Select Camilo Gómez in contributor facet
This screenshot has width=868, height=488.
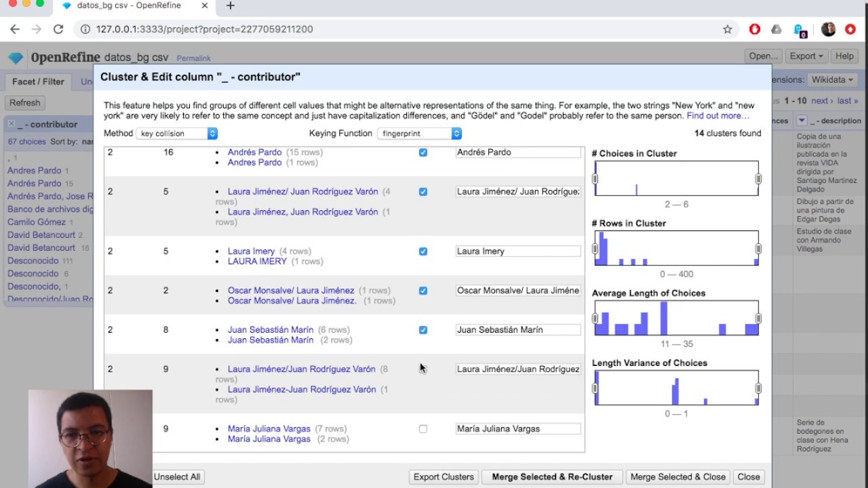[37, 222]
